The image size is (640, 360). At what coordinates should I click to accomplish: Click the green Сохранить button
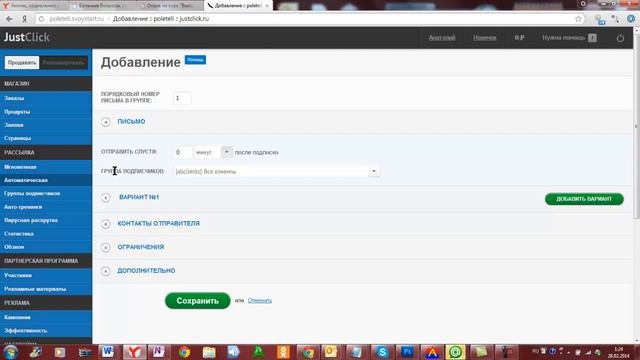point(198,301)
